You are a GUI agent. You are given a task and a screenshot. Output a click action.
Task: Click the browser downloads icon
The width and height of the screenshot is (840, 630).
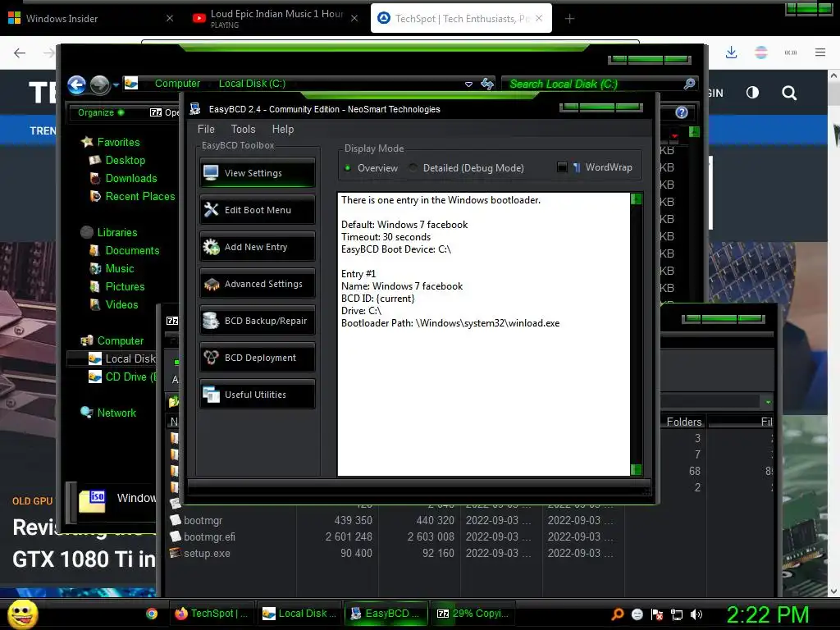731,52
